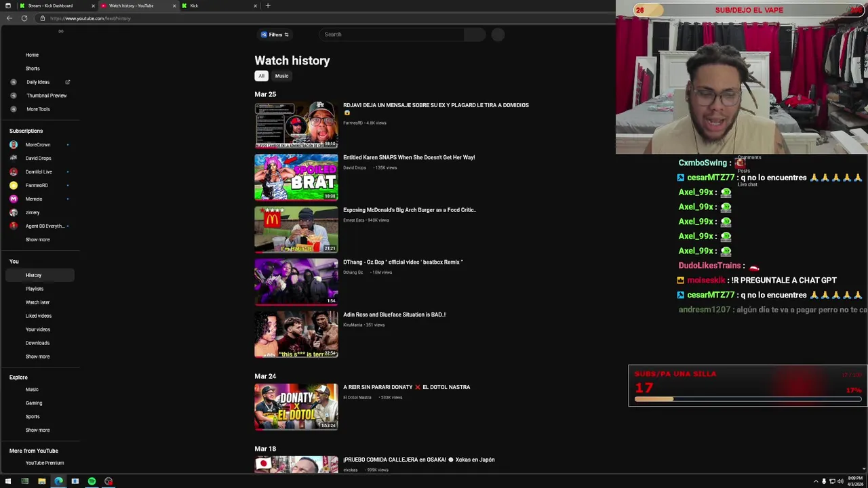Open MoreCrown channel avatar
The image size is (868, 488).
coord(14,144)
